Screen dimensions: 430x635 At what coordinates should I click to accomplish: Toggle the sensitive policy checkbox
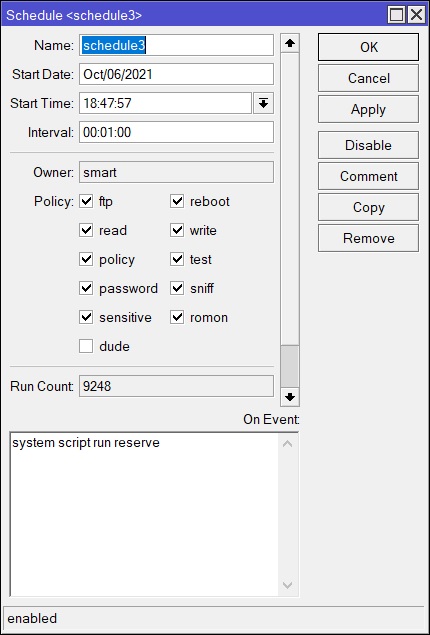[x=86, y=317]
